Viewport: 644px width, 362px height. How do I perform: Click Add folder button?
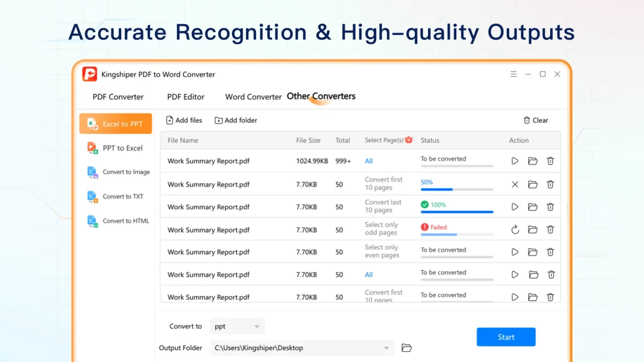236,120
